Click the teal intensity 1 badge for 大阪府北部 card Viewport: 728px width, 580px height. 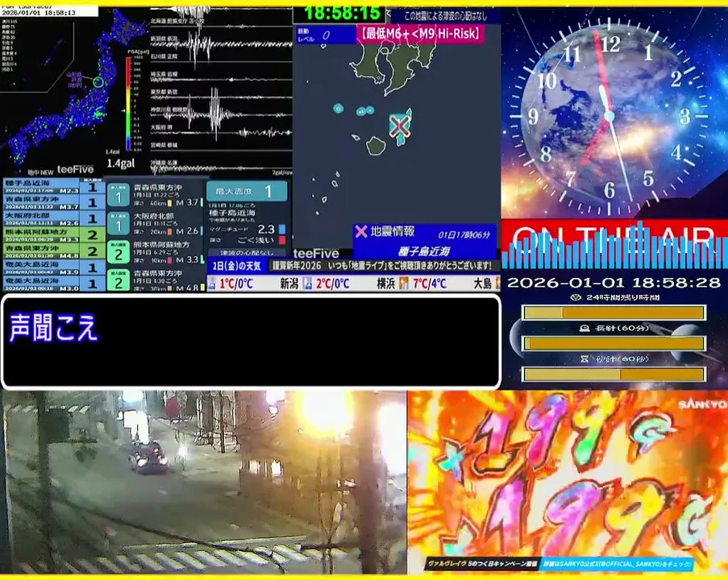[x=118, y=225]
